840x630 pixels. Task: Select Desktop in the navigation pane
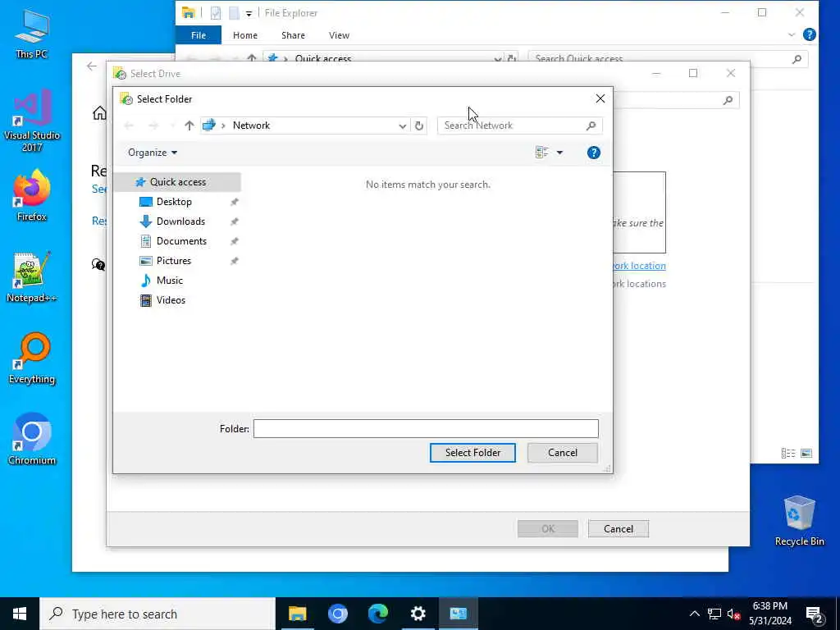(174, 202)
